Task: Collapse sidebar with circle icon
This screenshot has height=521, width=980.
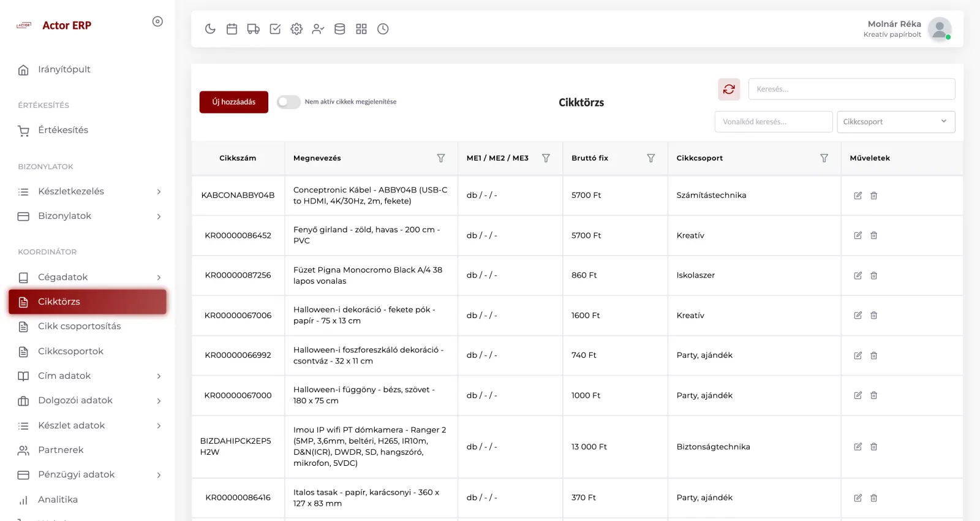Action: [157, 21]
